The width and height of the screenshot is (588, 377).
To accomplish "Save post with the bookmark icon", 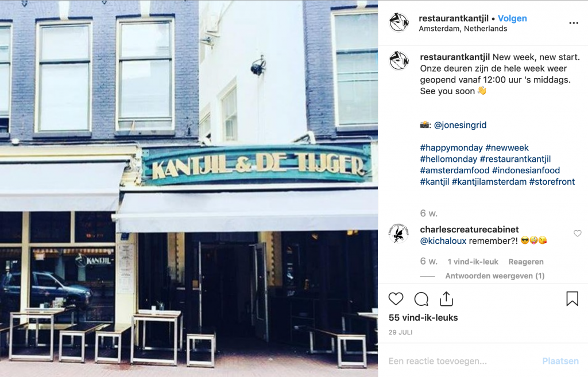I will click(x=572, y=299).
